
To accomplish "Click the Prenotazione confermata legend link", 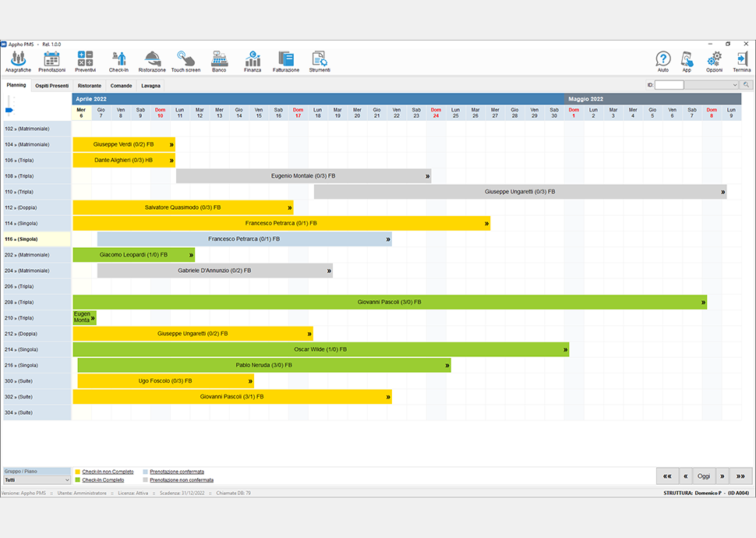I will [176, 472].
